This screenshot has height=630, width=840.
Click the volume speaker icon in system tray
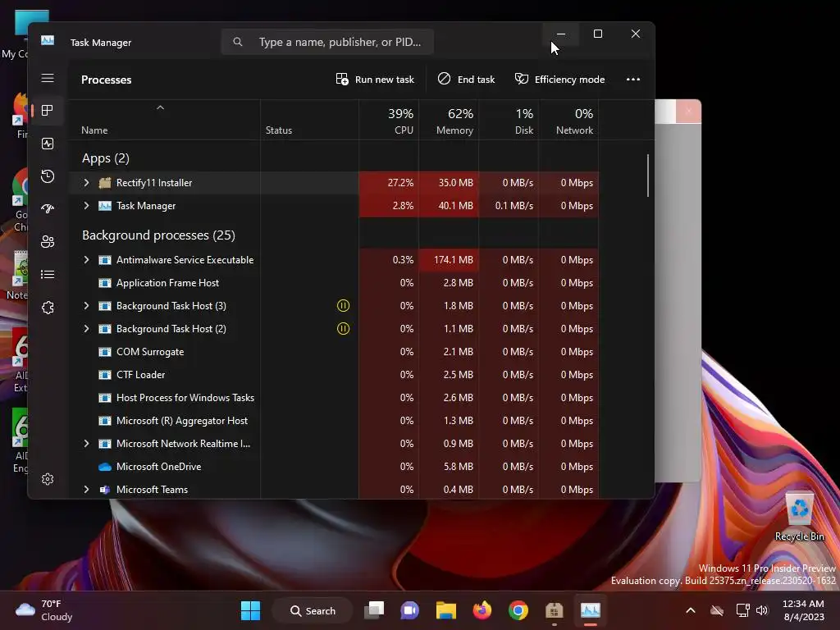(x=762, y=610)
